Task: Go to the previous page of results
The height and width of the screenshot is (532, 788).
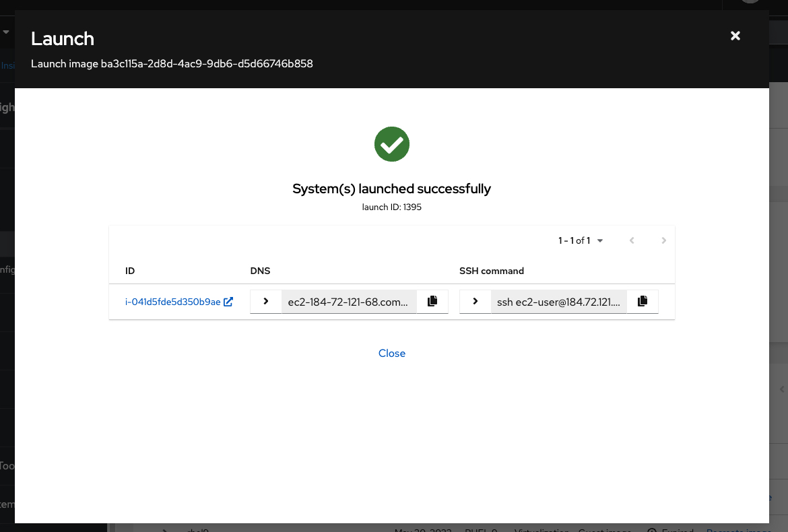Action: tap(632, 240)
